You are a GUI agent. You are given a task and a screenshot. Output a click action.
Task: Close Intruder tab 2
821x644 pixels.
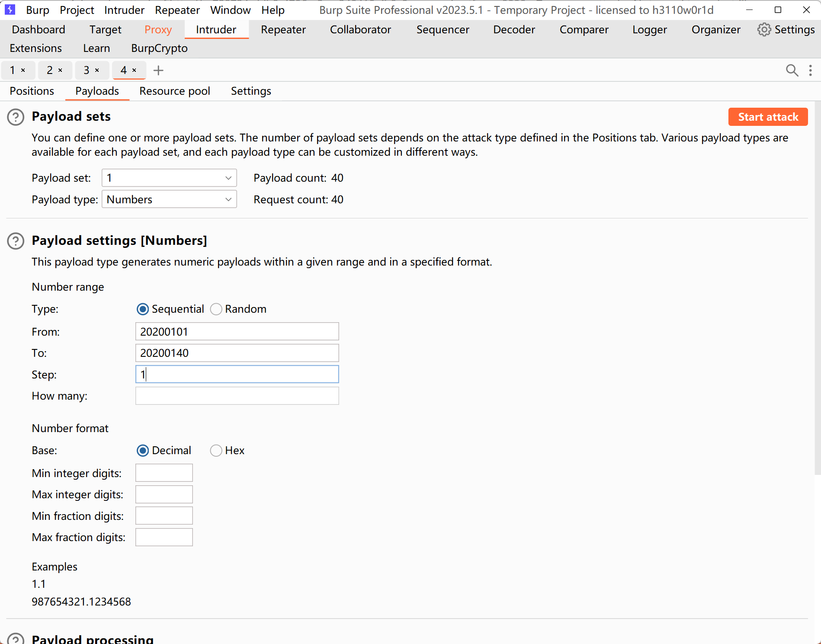click(60, 70)
